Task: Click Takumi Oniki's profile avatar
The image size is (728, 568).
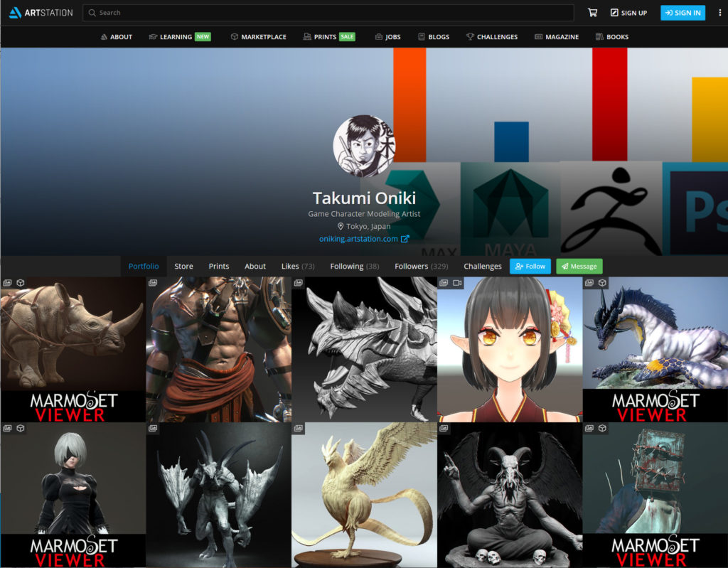Action: (x=364, y=146)
